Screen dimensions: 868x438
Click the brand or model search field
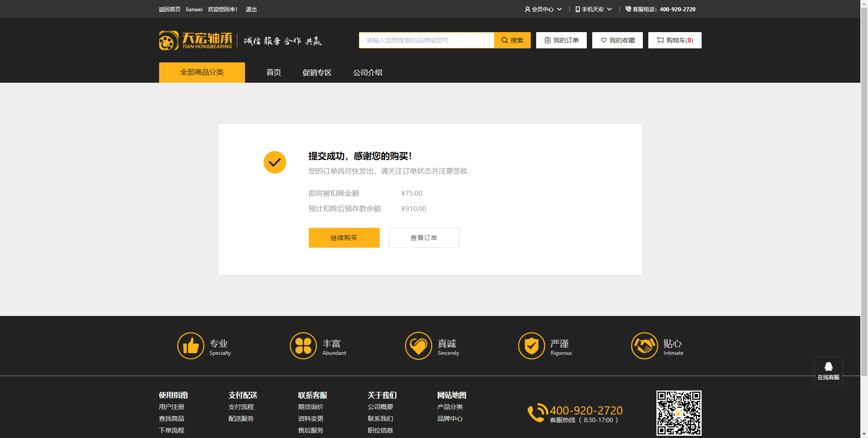point(426,40)
